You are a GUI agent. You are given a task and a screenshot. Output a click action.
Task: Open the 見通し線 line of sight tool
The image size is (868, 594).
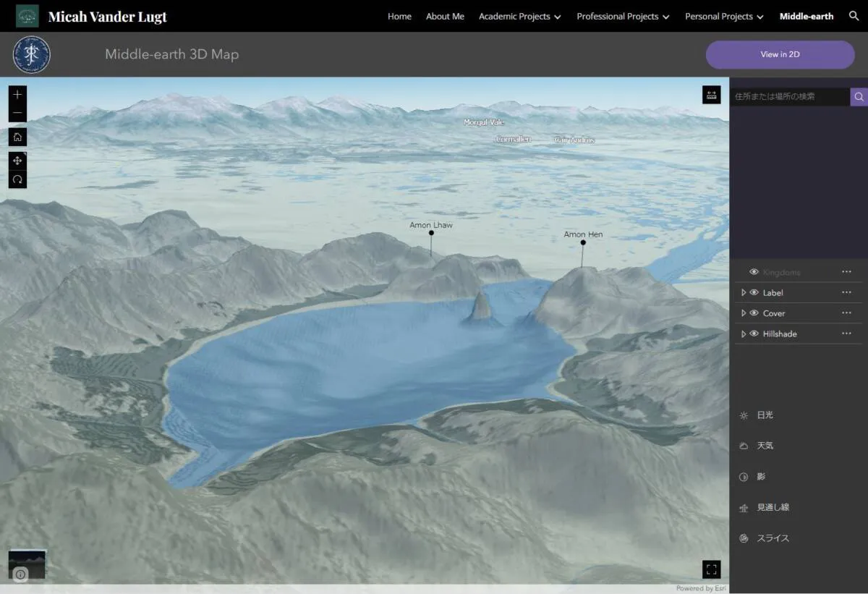(x=765, y=507)
